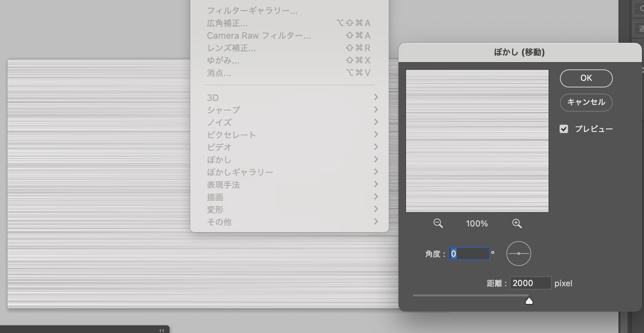The image size is (644, 333).
Task: Collapse panel with double-arrow icon
Action: (x=162, y=330)
